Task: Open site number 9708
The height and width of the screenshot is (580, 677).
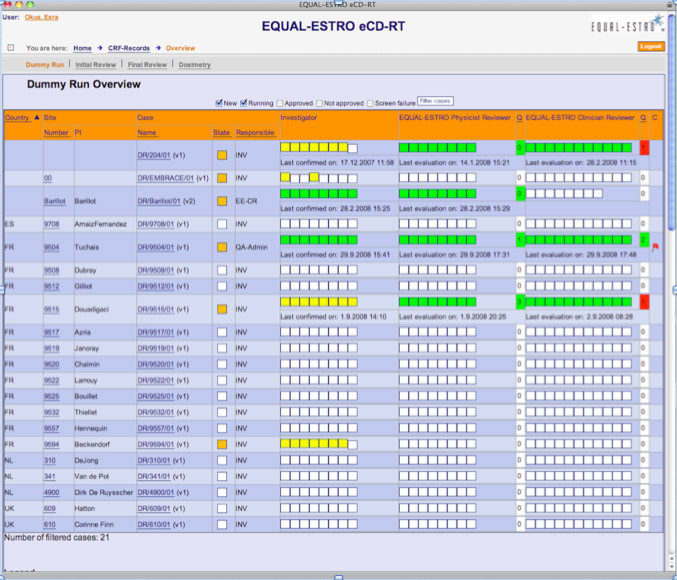Action: [x=51, y=224]
